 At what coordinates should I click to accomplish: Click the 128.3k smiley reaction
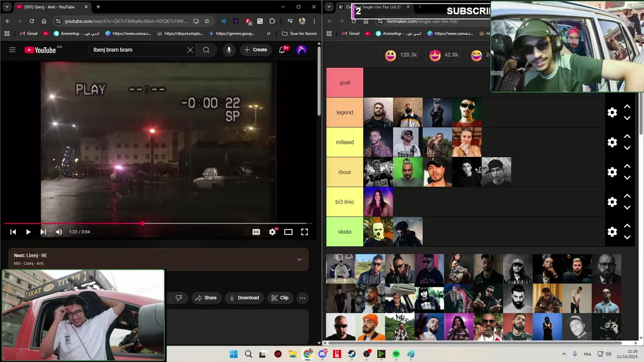400,55
